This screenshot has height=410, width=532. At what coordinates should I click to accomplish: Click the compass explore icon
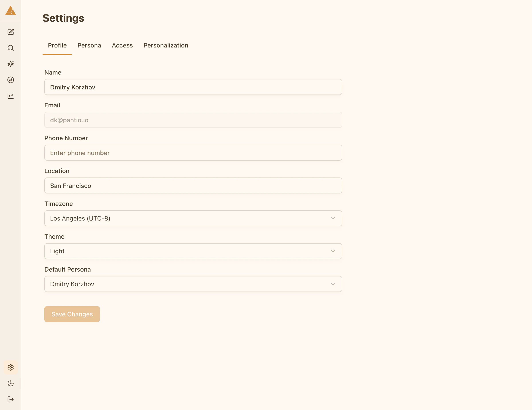(11, 80)
